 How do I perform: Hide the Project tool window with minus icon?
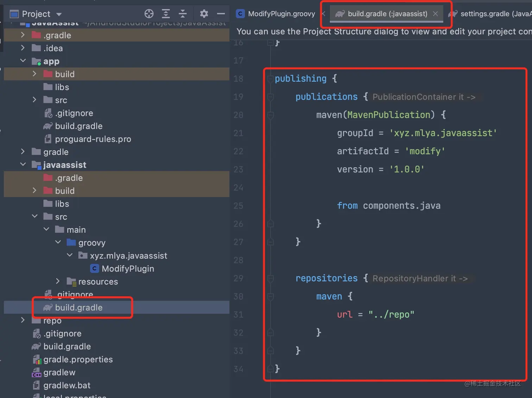(x=221, y=14)
